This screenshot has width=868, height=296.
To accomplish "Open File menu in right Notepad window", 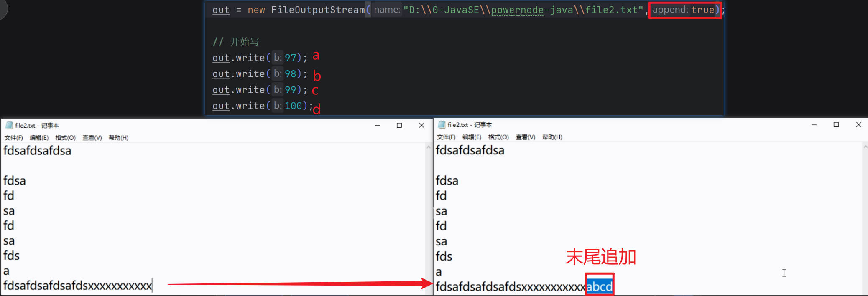I will pos(446,137).
